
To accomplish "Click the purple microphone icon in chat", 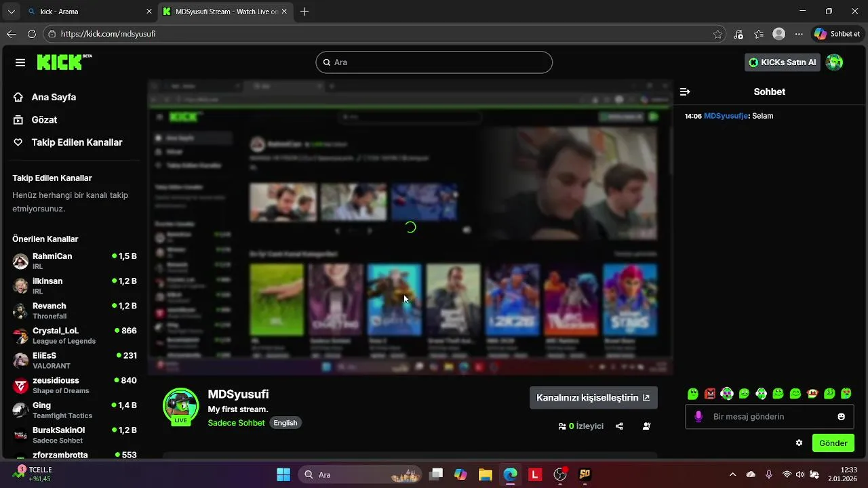I will coord(698,417).
